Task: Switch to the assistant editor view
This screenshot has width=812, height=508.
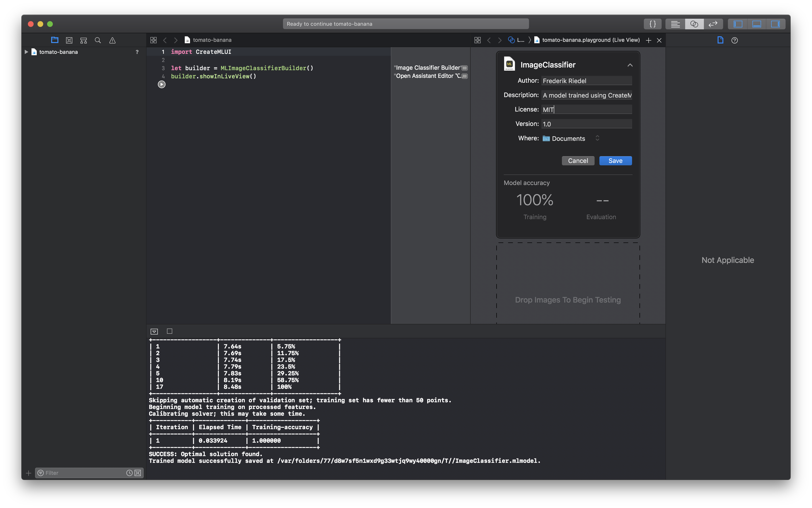Action: (x=694, y=24)
